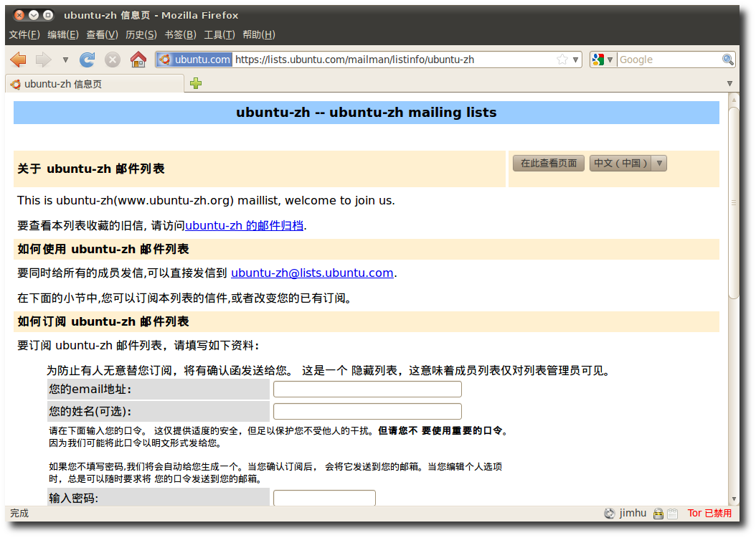This screenshot has width=756, height=538.
Task: Click the scrollbar down arrow
Action: pyautogui.click(x=734, y=499)
